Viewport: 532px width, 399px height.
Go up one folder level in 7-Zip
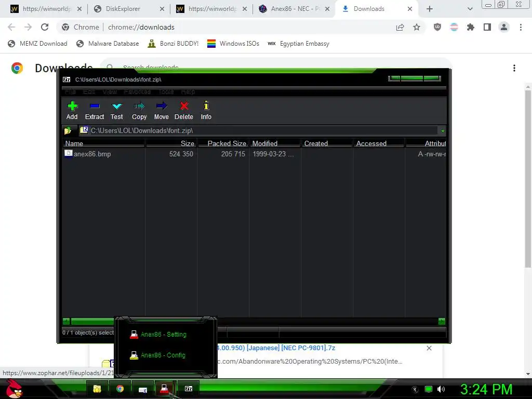(68, 130)
